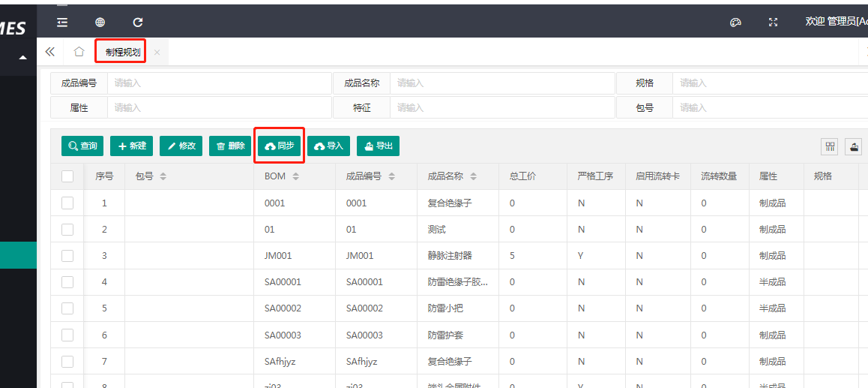Click the double-arrow scroll tabs left icon
The width and height of the screenshot is (868, 388).
coord(50,52)
